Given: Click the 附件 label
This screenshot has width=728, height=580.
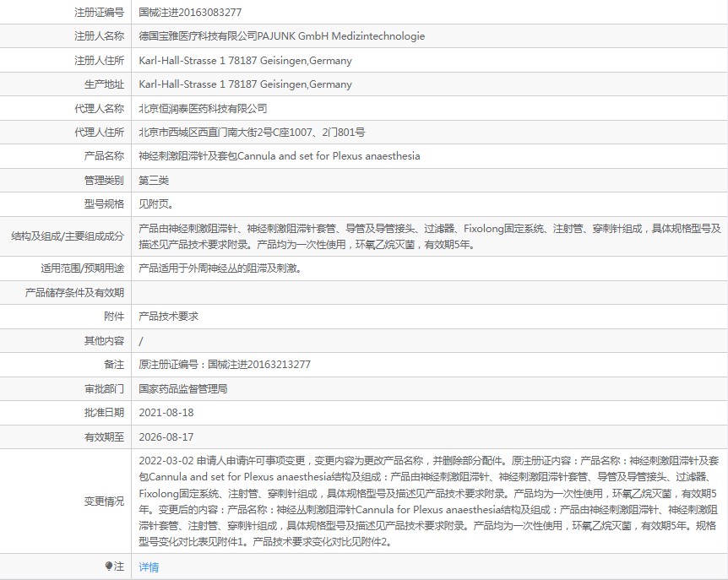Looking at the screenshot, I should coord(114,317).
